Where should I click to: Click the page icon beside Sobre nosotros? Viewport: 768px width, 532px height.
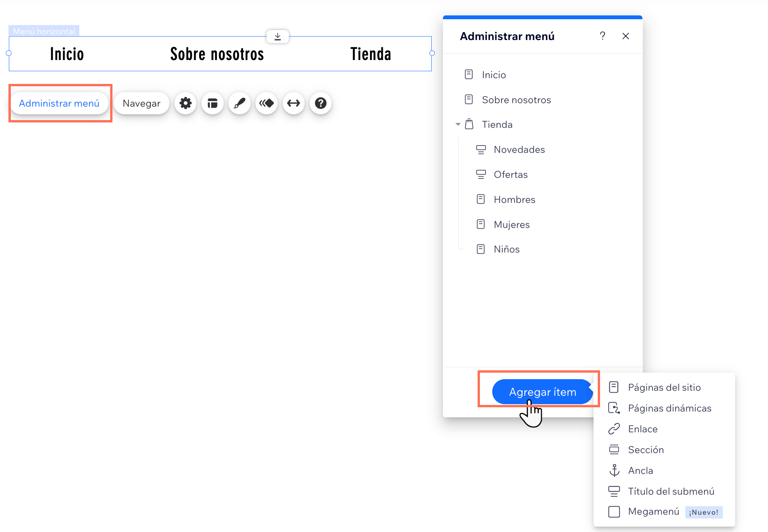pos(469,99)
